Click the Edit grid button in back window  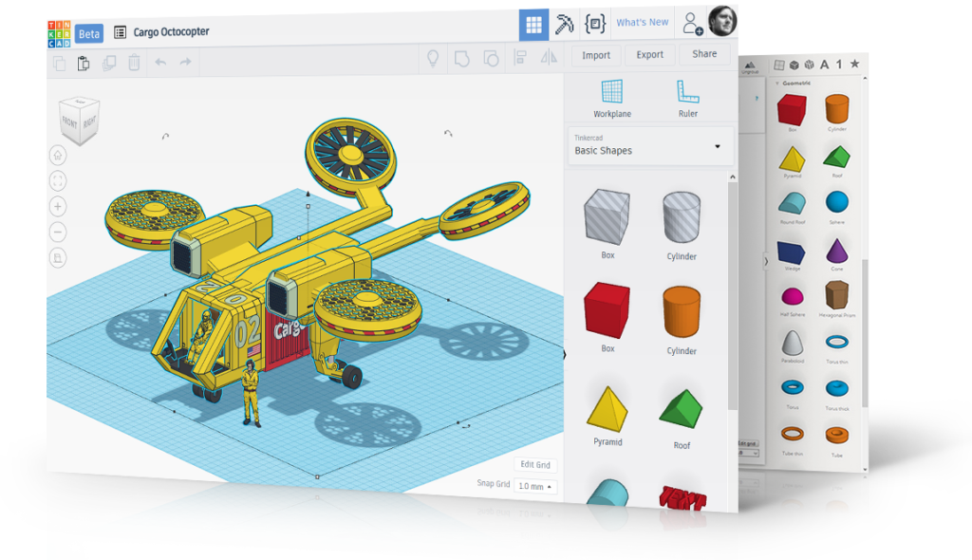tap(748, 443)
